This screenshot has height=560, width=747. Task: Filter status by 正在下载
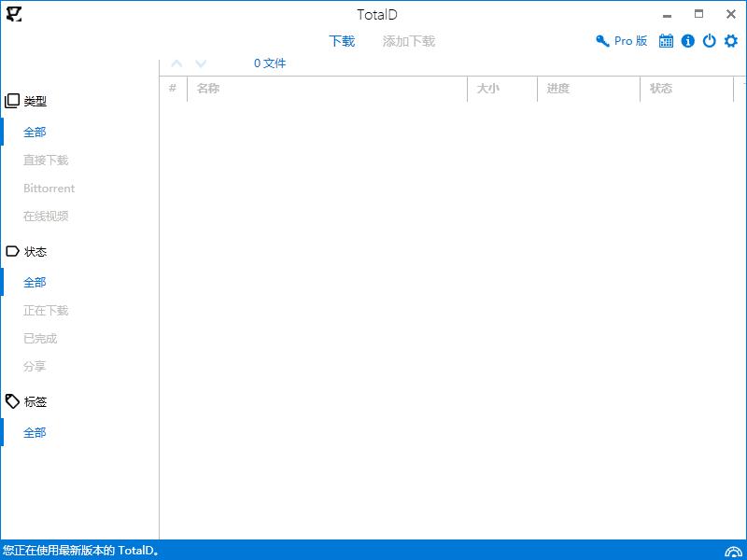46,311
